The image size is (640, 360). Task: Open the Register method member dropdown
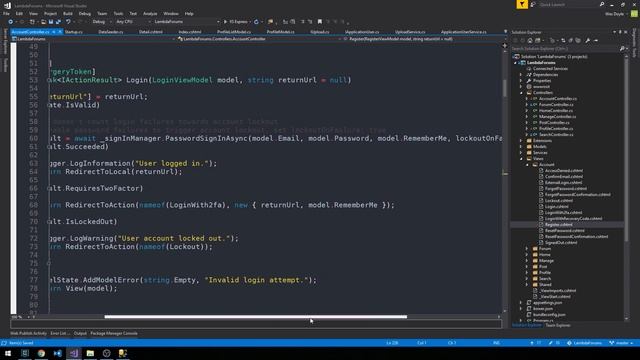422,39
